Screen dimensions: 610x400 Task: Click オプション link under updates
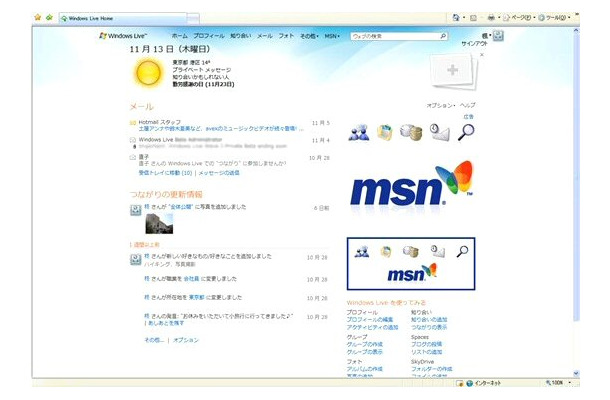point(186,340)
